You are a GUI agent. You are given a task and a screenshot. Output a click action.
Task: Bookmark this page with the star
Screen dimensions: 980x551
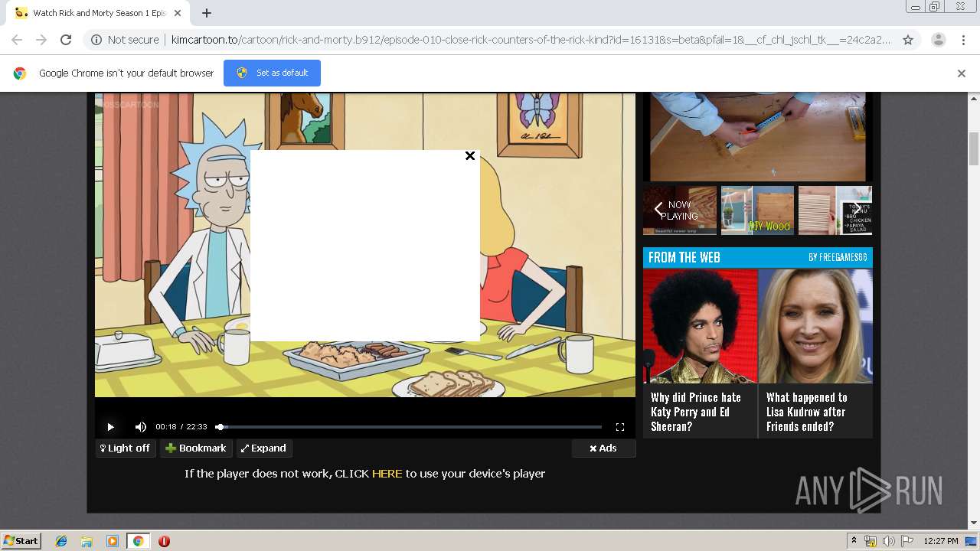click(x=908, y=40)
